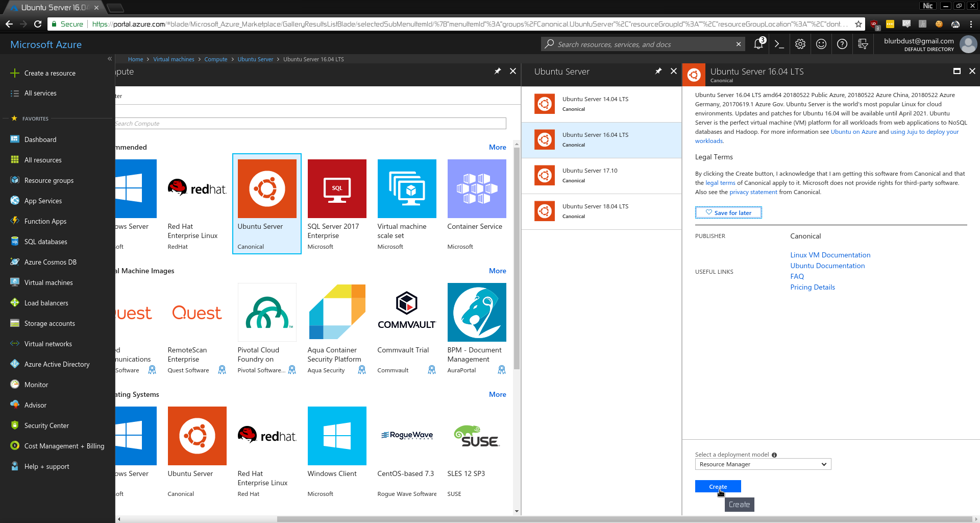Open the Ubuntu Documentation link
Viewport: 980px width, 523px height.
click(827, 266)
